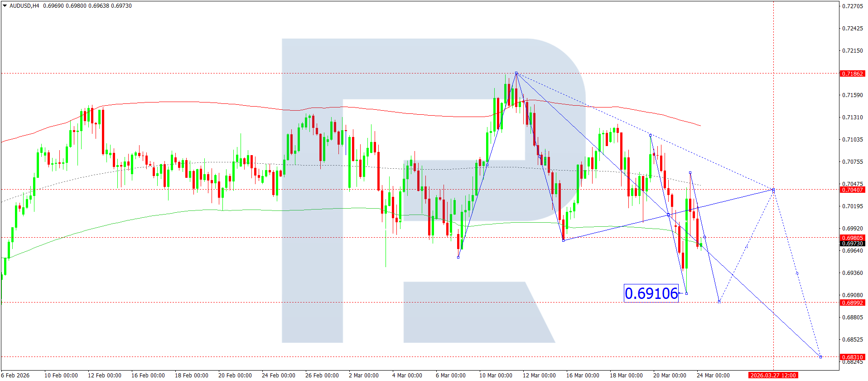
Task: Open the dropdown arrow beside AUDUSD,H4
Action: pyautogui.click(x=5, y=6)
